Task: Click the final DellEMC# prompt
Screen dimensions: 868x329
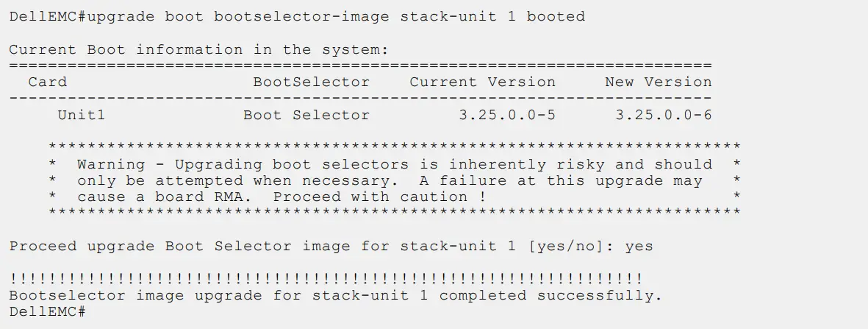Action: pyautogui.click(x=48, y=311)
